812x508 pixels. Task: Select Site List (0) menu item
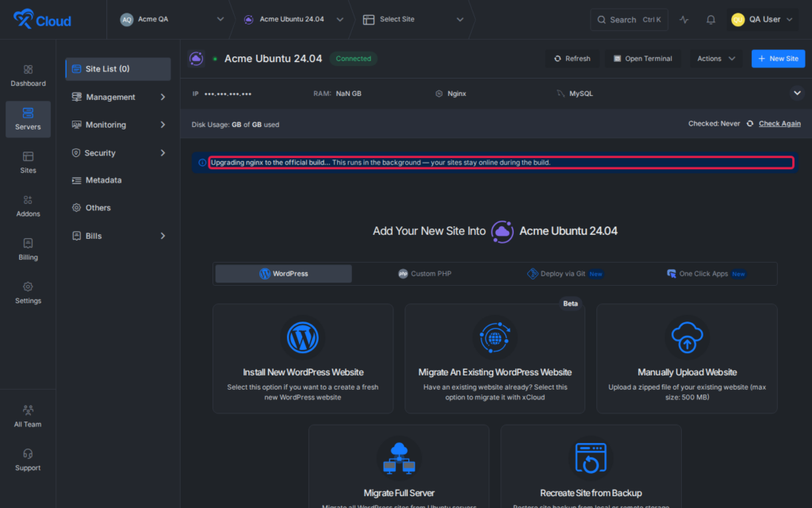[118, 69]
